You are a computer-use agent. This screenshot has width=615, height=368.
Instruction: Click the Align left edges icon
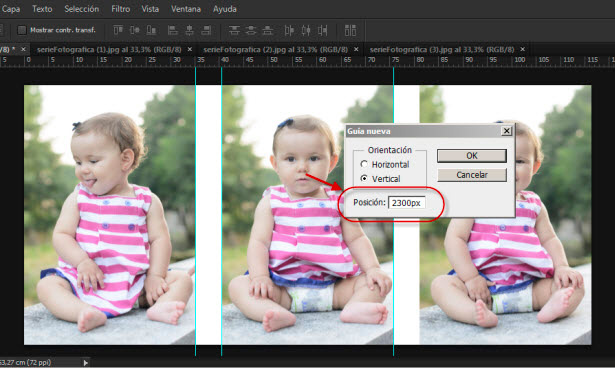point(173,30)
